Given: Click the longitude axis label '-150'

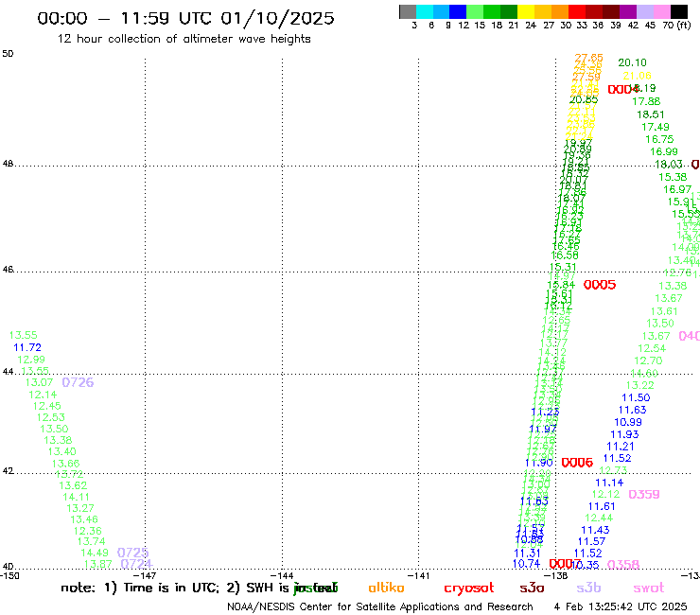Looking at the screenshot, I should click(x=9, y=576).
